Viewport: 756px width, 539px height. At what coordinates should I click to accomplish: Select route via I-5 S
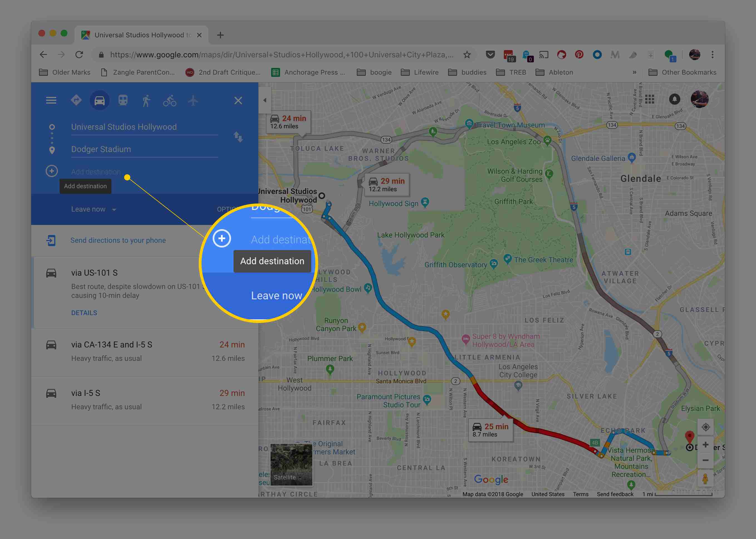click(145, 400)
